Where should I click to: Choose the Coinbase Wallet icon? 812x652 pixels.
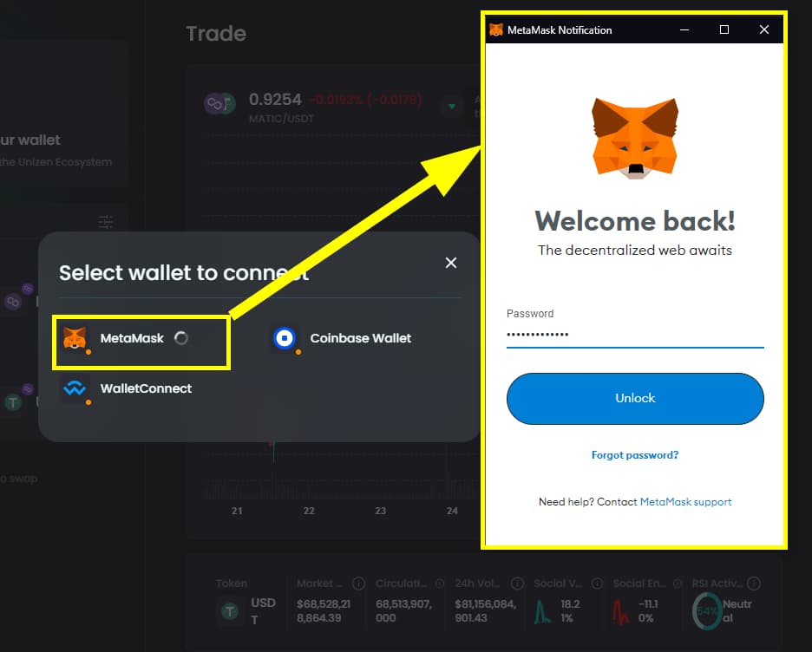286,338
